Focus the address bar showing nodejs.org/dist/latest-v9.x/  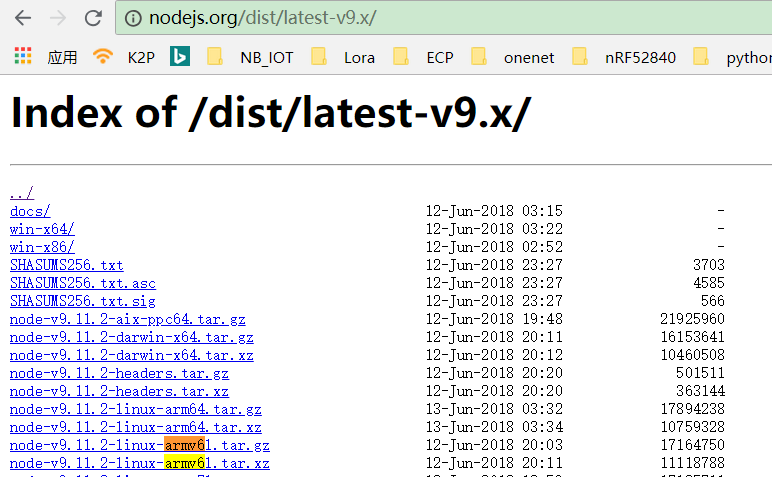pyautogui.click(x=444, y=18)
